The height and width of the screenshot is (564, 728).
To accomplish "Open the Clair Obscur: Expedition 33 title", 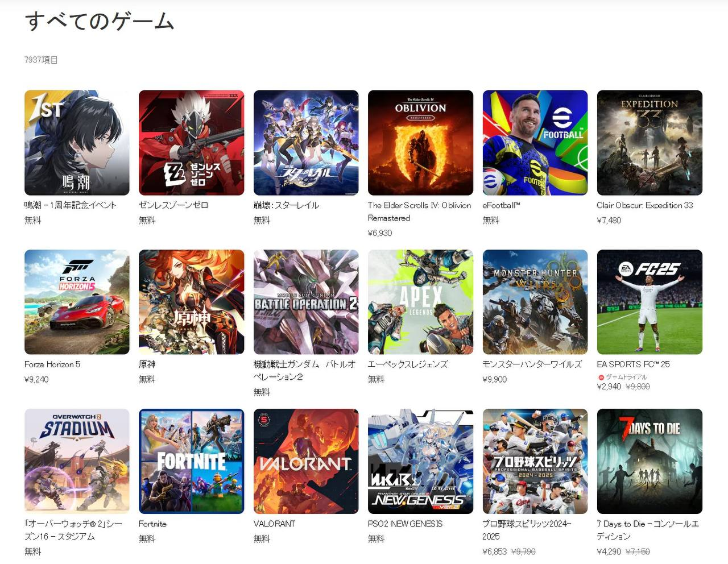I will pyautogui.click(x=645, y=205).
